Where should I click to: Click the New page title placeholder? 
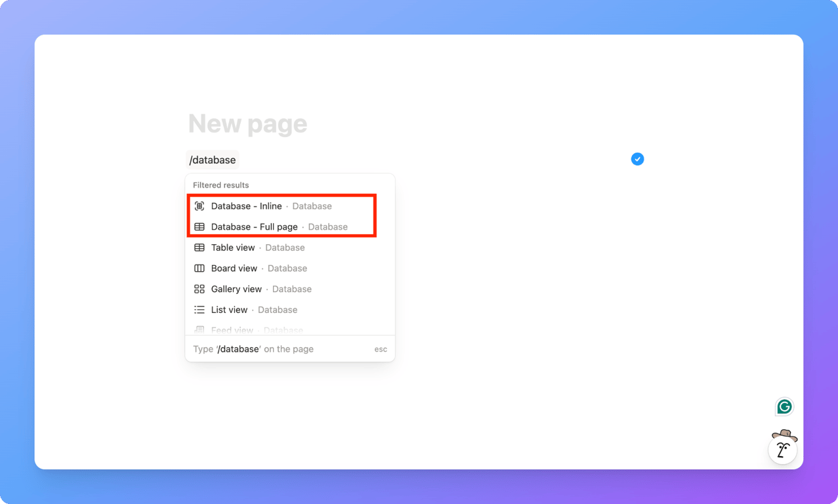(x=247, y=123)
